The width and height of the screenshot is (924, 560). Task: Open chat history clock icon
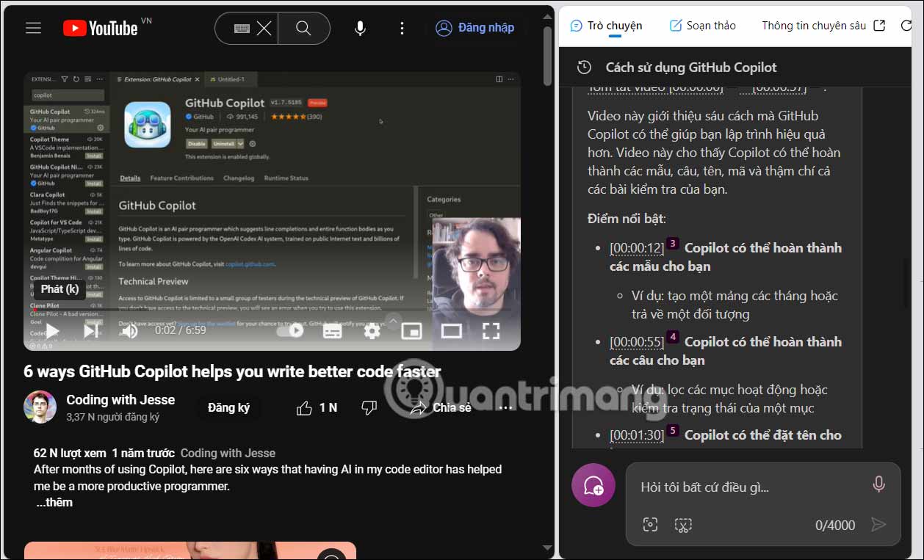point(584,68)
